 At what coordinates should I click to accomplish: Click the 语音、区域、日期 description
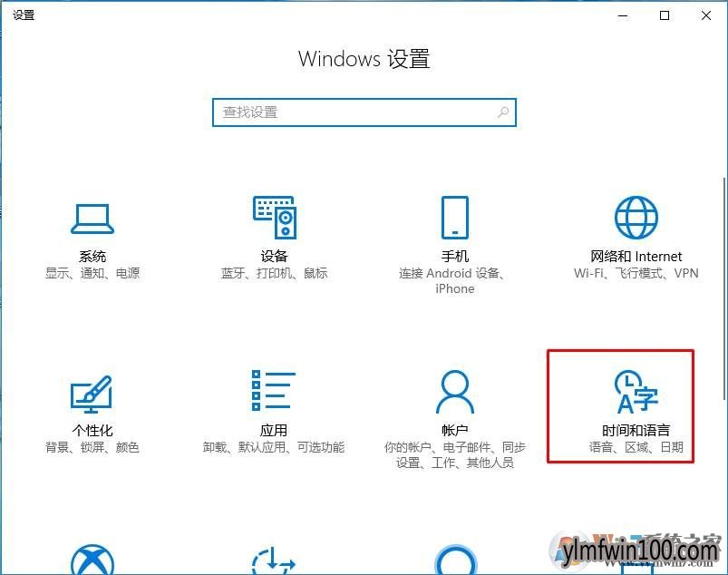click(636, 447)
